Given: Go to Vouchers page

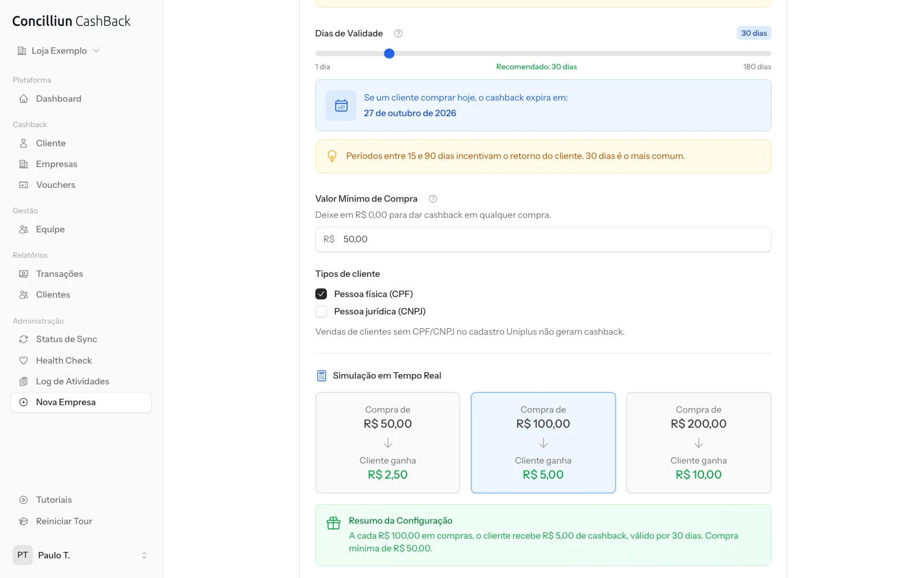Looking at the screenshot, I should pos(81,185).
